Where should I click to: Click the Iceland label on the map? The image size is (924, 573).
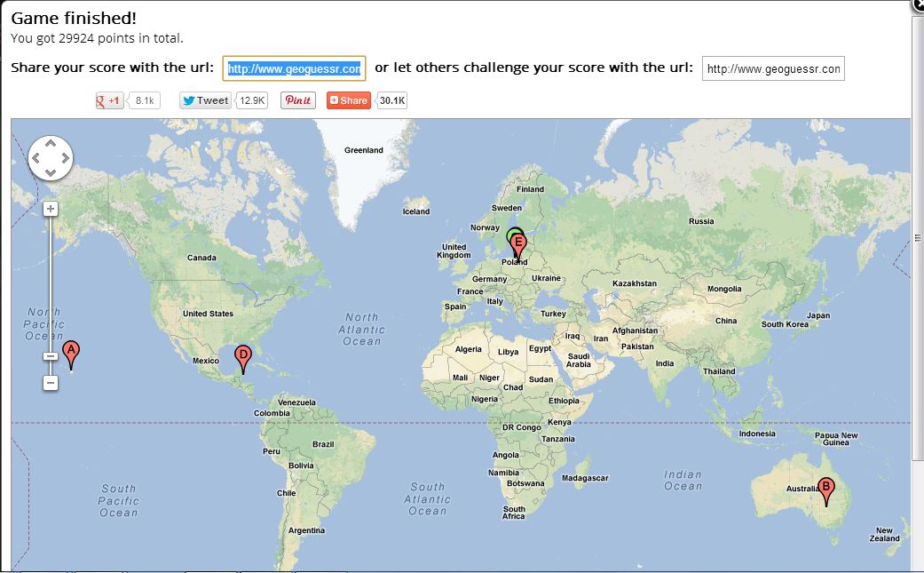416,211
